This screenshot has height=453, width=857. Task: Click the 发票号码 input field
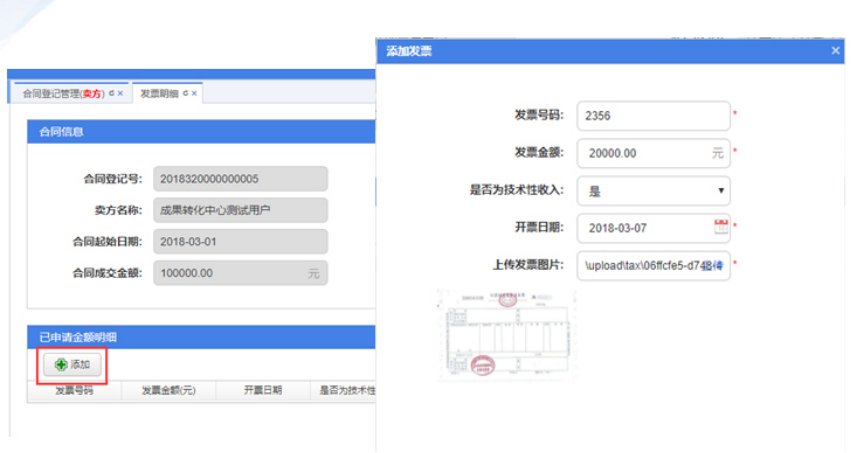point(653,115)
